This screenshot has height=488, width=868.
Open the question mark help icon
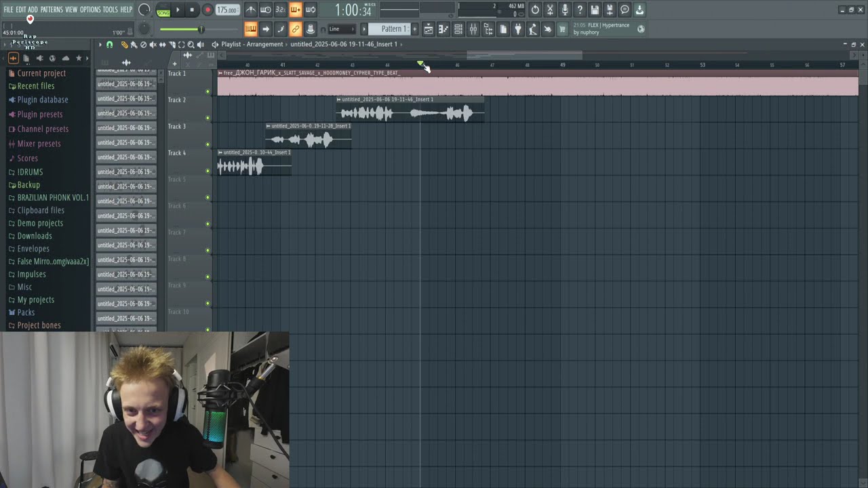tap(580, 9)
